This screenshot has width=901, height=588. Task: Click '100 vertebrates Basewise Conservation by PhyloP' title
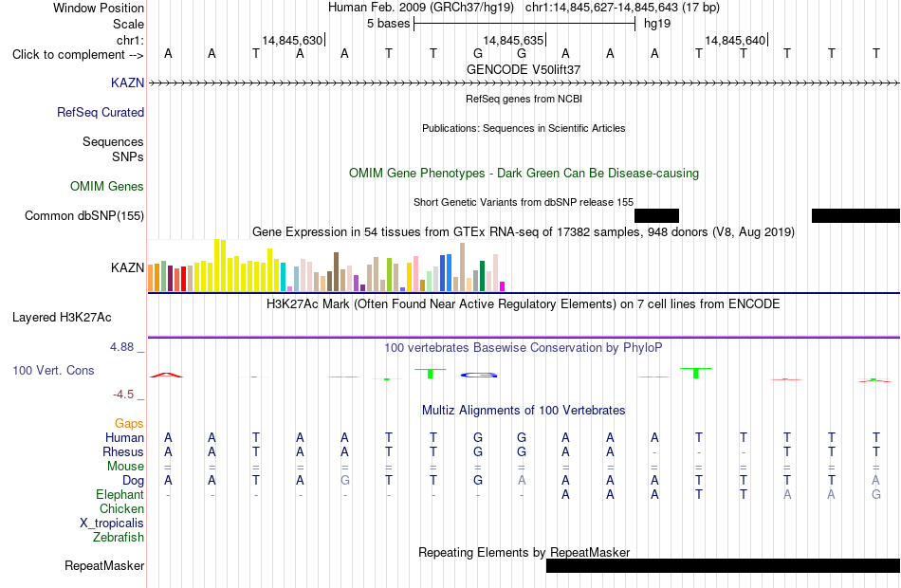point(524,348)
